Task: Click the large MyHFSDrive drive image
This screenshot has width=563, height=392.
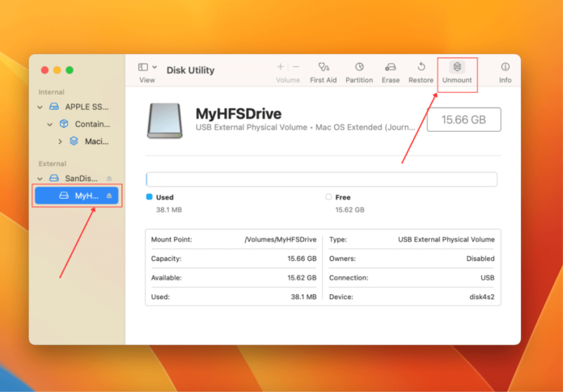Action: 164,120
